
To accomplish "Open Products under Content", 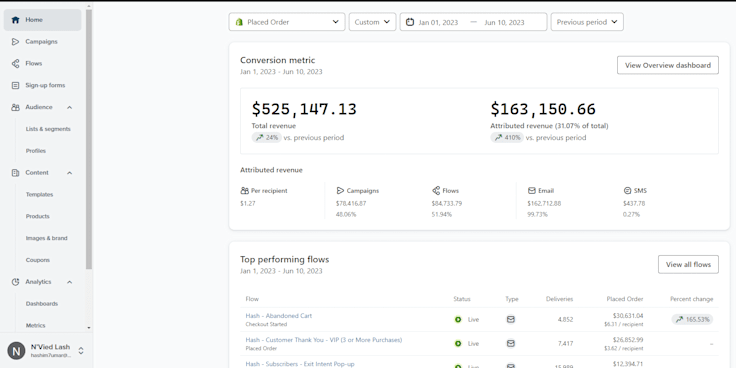I will tap(38, 216).
